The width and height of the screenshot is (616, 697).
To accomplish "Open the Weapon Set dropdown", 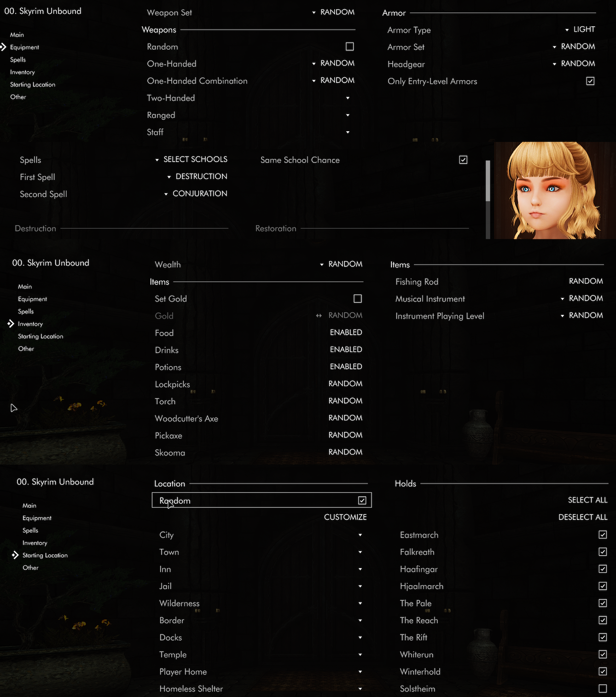I will point(333,12).
